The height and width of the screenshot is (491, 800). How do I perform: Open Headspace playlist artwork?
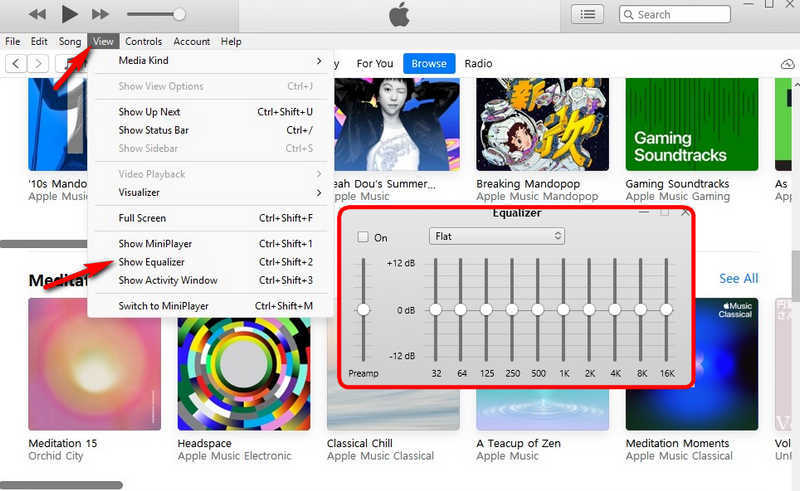tap(244, 374)
